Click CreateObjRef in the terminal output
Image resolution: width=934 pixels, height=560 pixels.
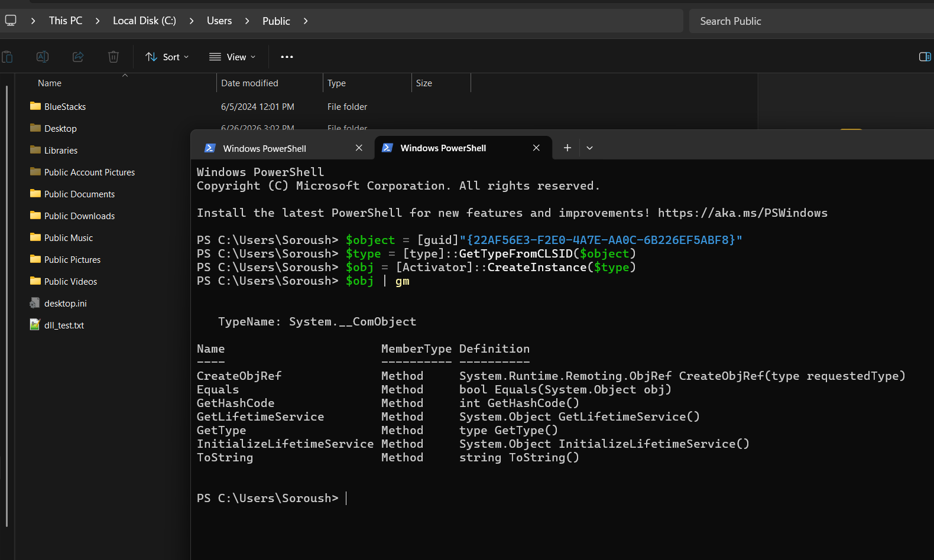[x=239, y=376]
